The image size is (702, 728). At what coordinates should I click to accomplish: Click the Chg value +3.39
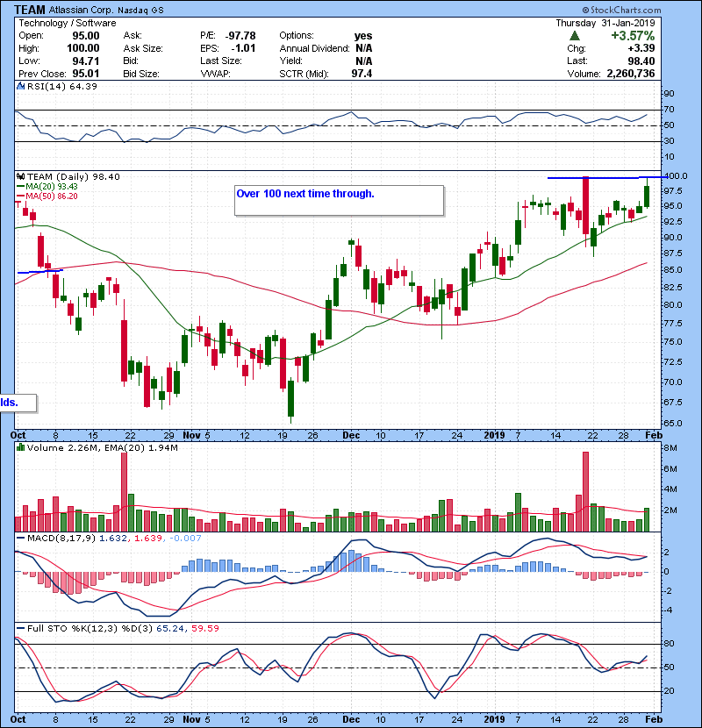[641, 48]
